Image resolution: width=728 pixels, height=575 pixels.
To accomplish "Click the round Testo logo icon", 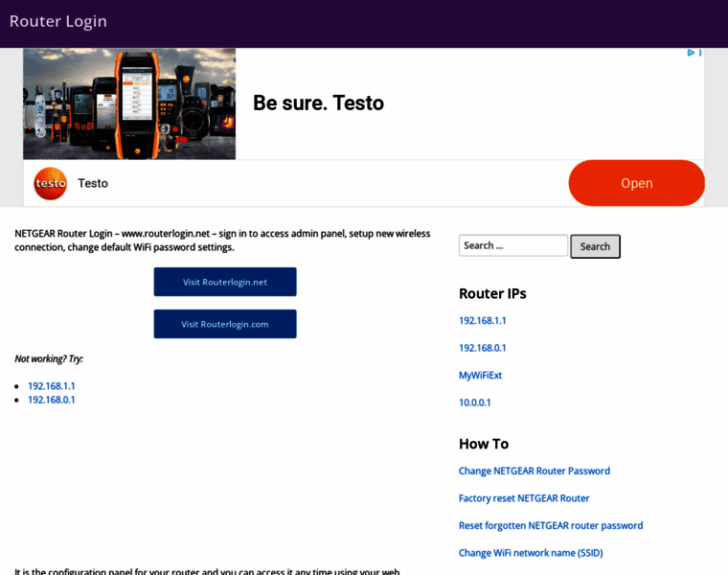I will (x=50, y=183).
